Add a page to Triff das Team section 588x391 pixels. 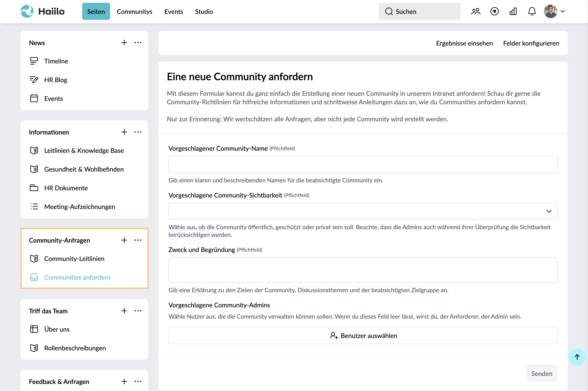tap(124, 311)
